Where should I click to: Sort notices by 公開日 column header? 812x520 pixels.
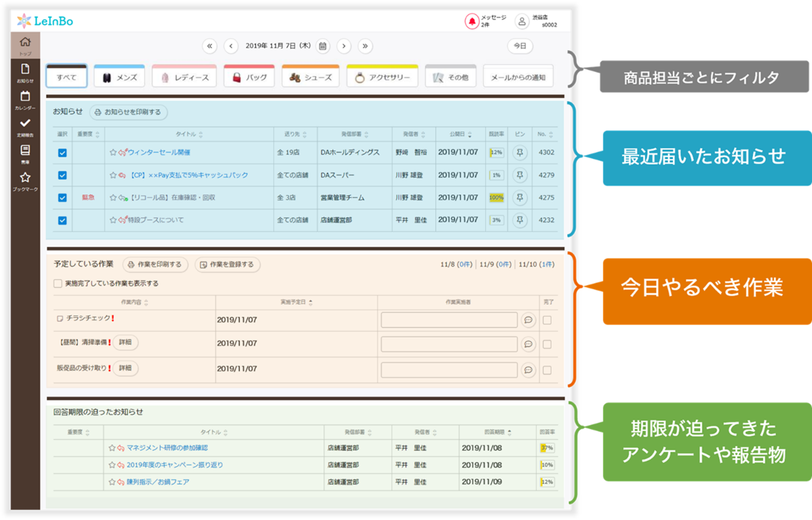point(460,134)
